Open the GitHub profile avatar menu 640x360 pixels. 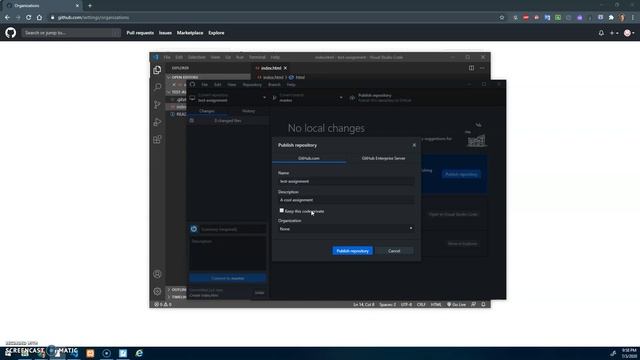pos(629,33)
